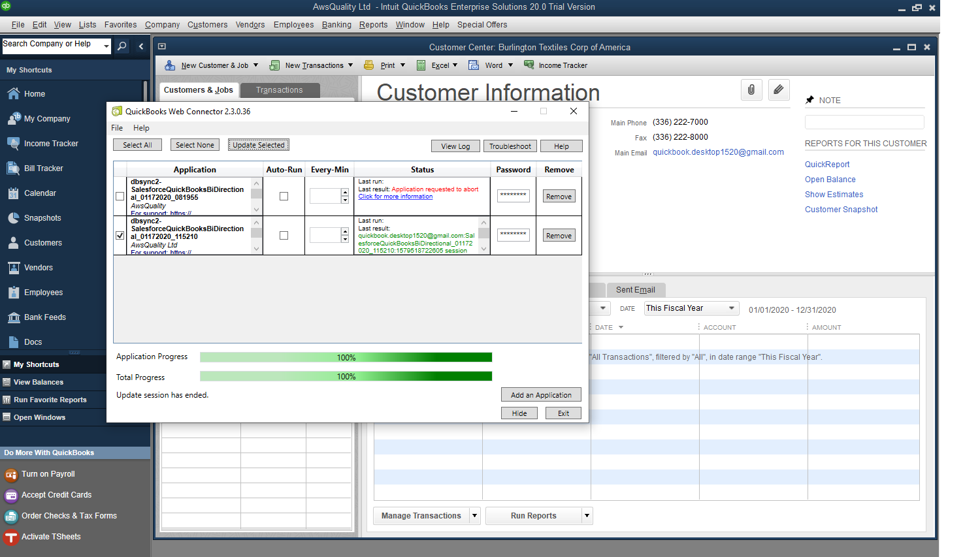Click the Total Progress bar
The height and width of the screenshot is (557, 980).
[x=346, y=376]
